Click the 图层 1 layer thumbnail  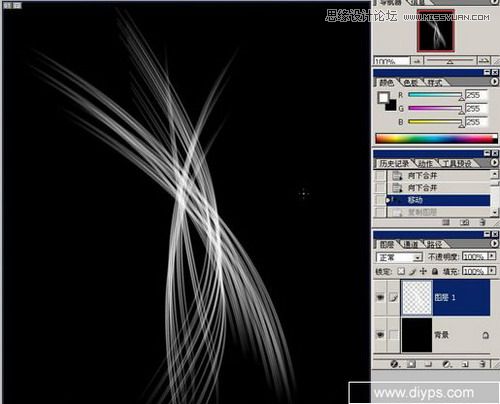[x=417, y=298]
